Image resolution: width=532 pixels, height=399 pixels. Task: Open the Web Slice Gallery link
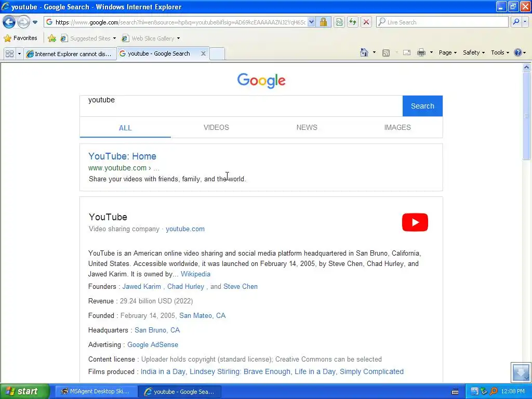151,38
